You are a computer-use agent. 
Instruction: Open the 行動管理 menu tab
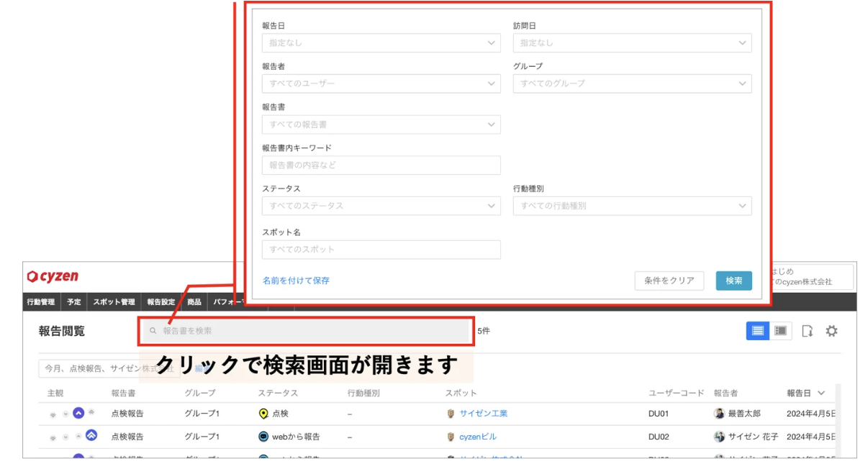click(41, 302)
